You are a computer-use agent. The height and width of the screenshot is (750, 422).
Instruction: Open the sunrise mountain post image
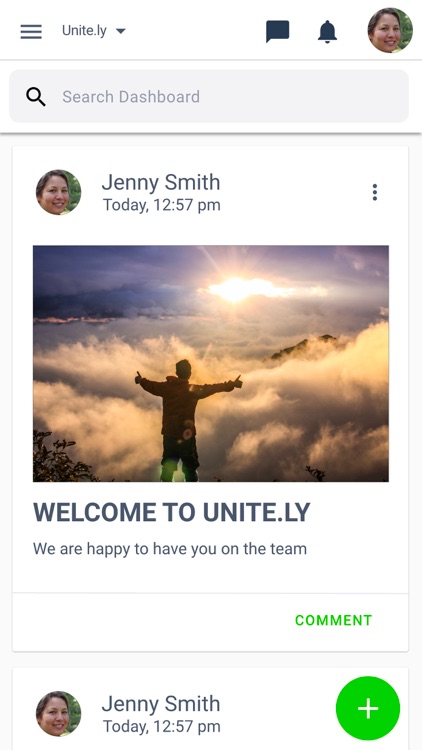coord(211,364)
